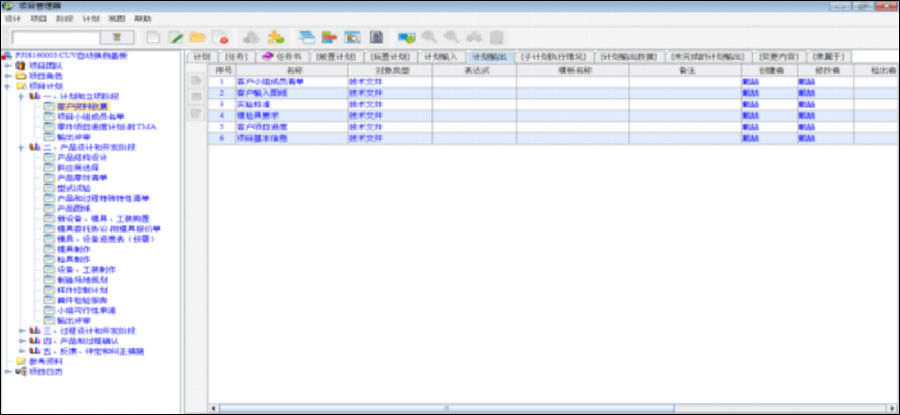
Task: Click the red-green Gantt bars toolbar icon
Action: [x=329, y=37]
